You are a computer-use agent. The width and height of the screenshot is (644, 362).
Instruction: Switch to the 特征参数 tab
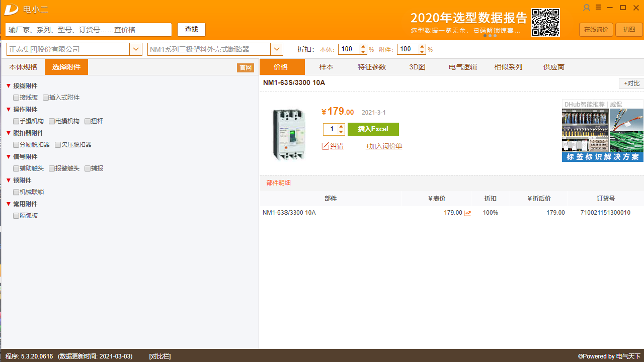371,66
